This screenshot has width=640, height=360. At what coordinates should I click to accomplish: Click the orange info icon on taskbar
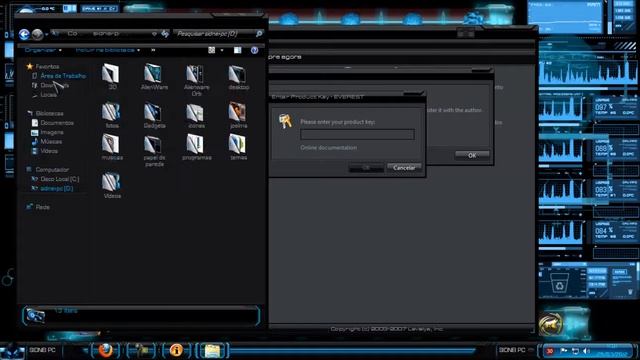click(176, 350)
